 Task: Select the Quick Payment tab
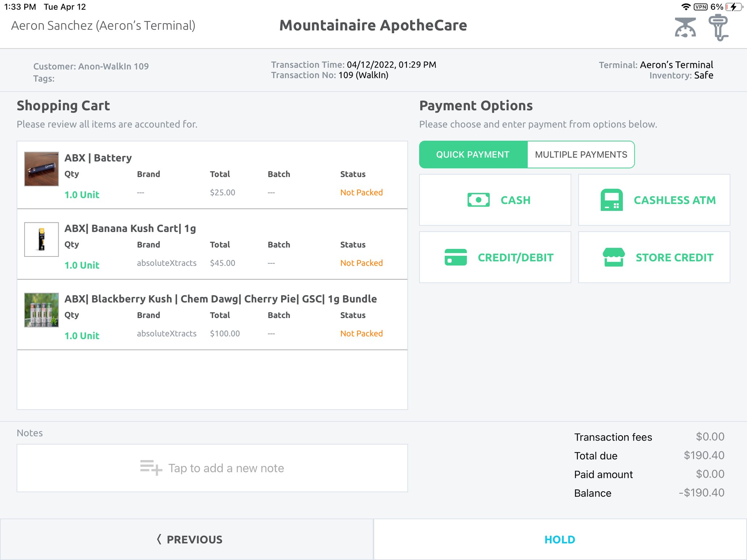(473, 154)
